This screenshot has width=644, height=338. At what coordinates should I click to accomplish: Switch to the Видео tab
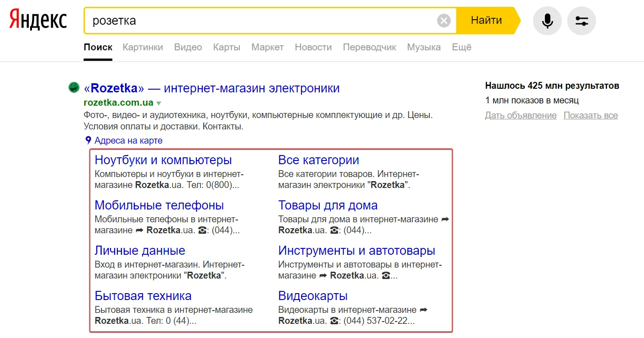click(188, 47)
